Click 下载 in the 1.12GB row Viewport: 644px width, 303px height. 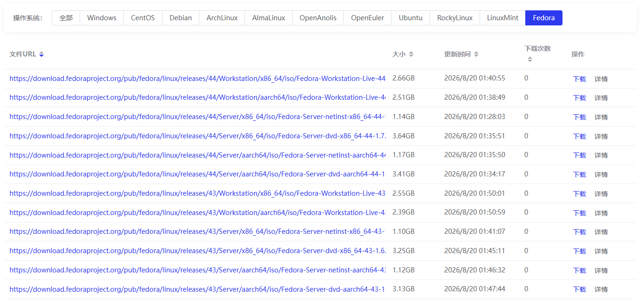coord(579,271)
